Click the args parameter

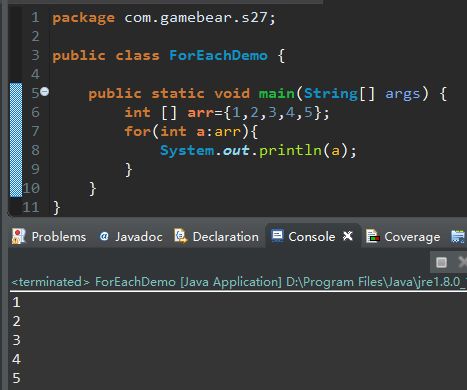pyautogui.click(x=403, y=94)
